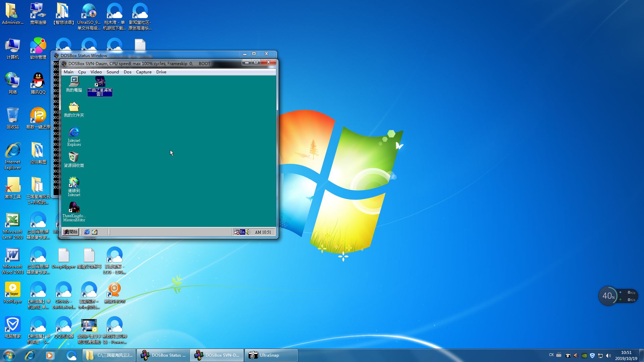Click Show desktop strip at taskbar end
Viewport: 644px width, 362px height.
coord(642,355)
